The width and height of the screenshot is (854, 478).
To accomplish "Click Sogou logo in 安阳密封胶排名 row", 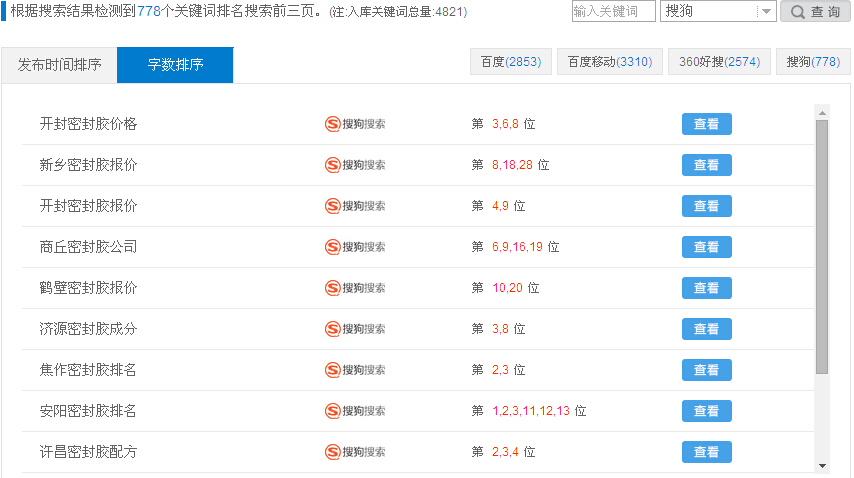I will coord(355,411).
